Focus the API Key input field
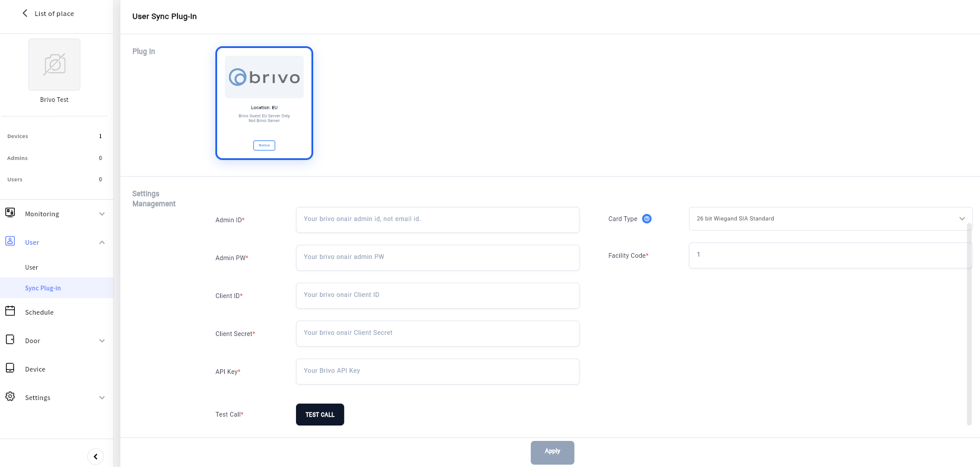This screenshot has width=980, height=467. pos(438,372)
